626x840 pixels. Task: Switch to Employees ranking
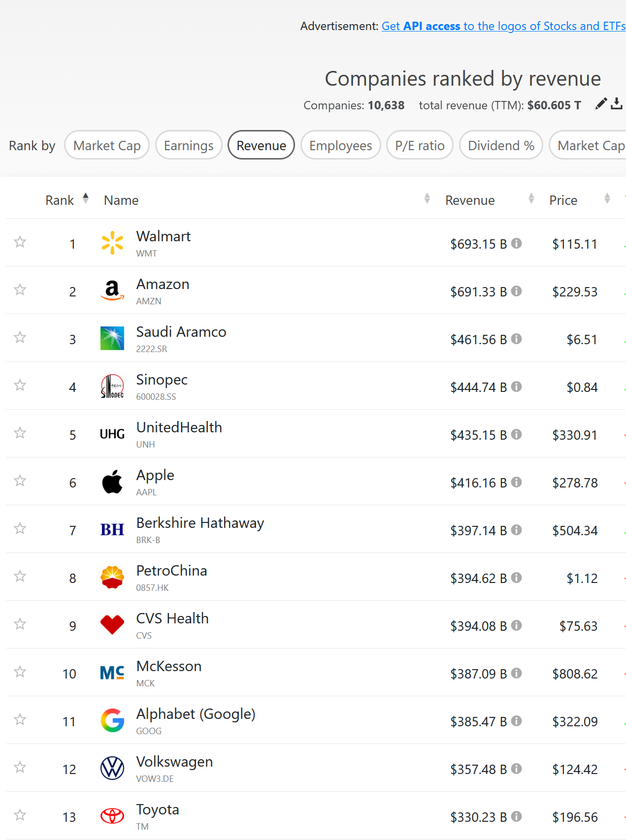pos(340,145)
